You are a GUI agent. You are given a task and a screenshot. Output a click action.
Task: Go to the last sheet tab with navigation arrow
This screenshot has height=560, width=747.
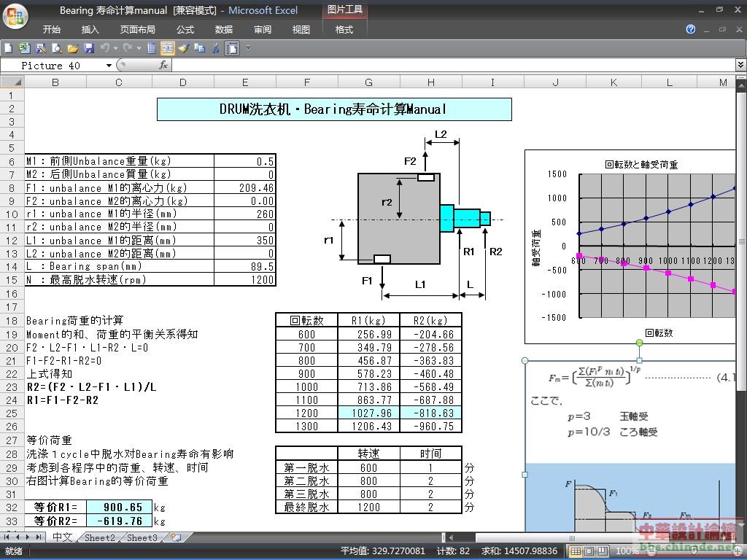[39, 537]
